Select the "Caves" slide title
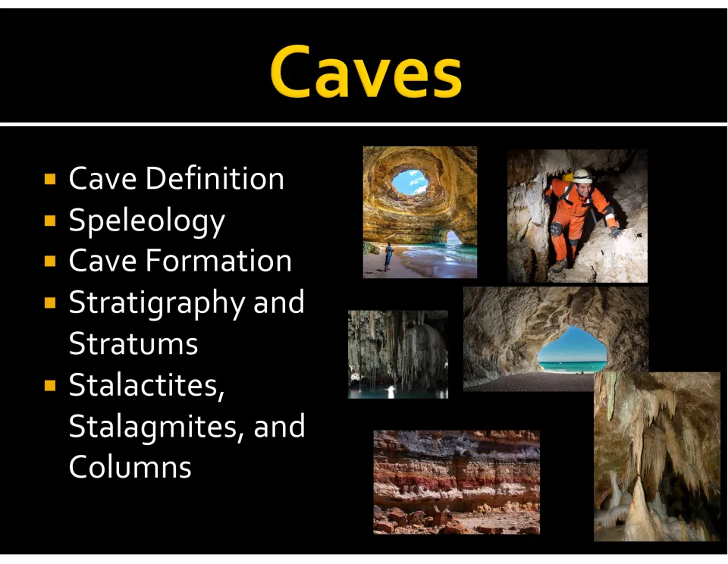The width and height of the screenshot is (728, 564). [366, 71]
